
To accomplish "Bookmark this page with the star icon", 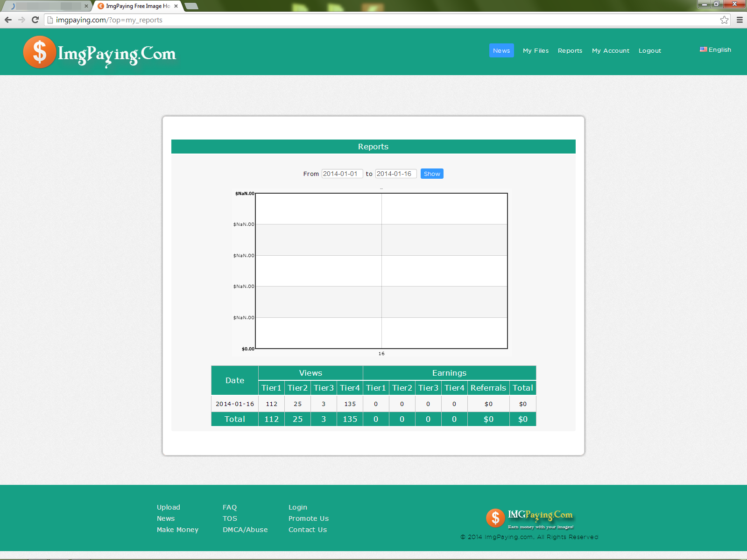I will (724, 20).
